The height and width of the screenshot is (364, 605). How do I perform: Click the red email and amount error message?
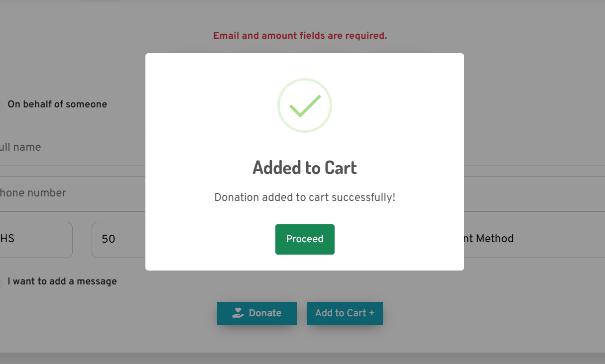point(300,36)
